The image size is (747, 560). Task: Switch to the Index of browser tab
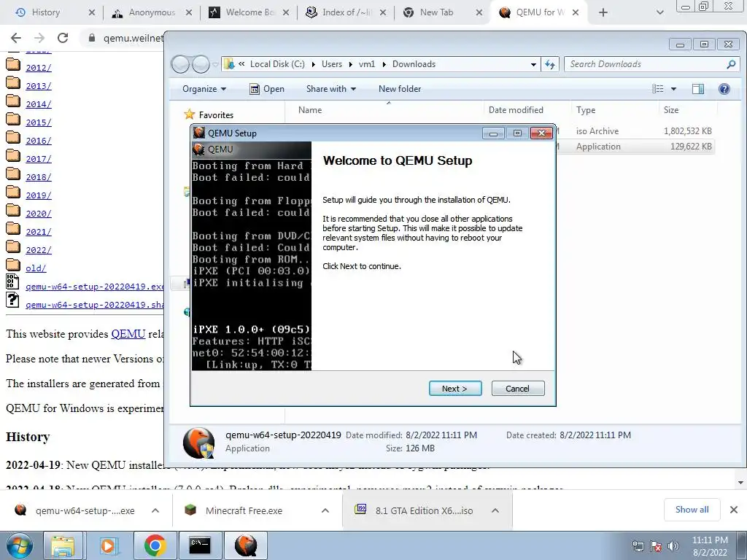(345, 12)
